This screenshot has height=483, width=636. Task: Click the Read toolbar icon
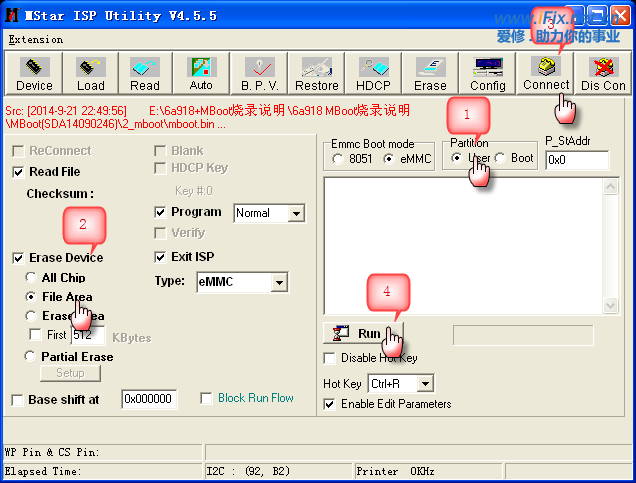tap(145, 74)
